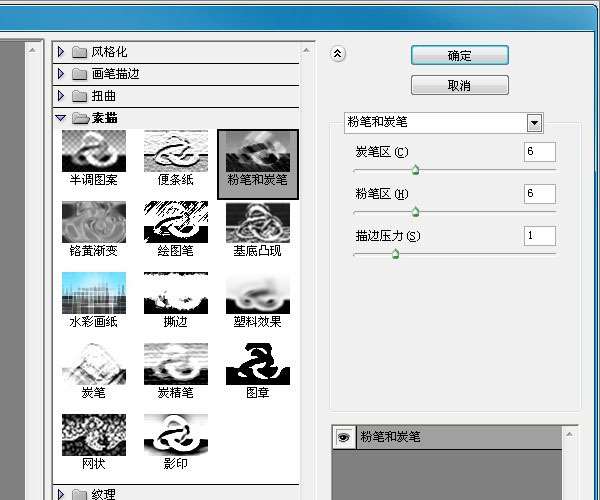Select the 影印 filter thumbnail
Image resolution: width=600 pixels, height=500 pixels.
point(176,435)
